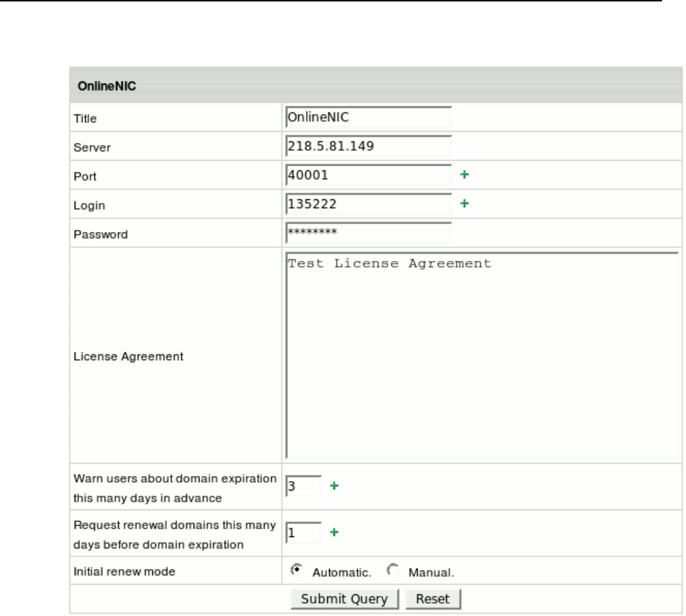
Task: Click the 'Manual.' option text
Action: click(431, 573)
